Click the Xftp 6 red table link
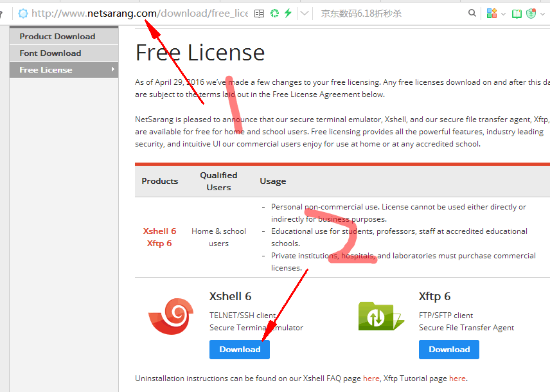 point(159,244)
